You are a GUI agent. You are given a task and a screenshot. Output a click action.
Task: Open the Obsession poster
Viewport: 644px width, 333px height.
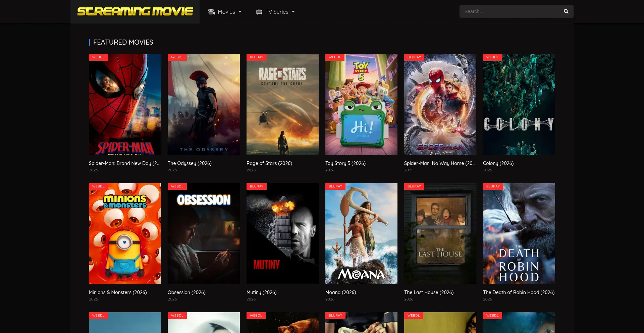tap(204, 233)
